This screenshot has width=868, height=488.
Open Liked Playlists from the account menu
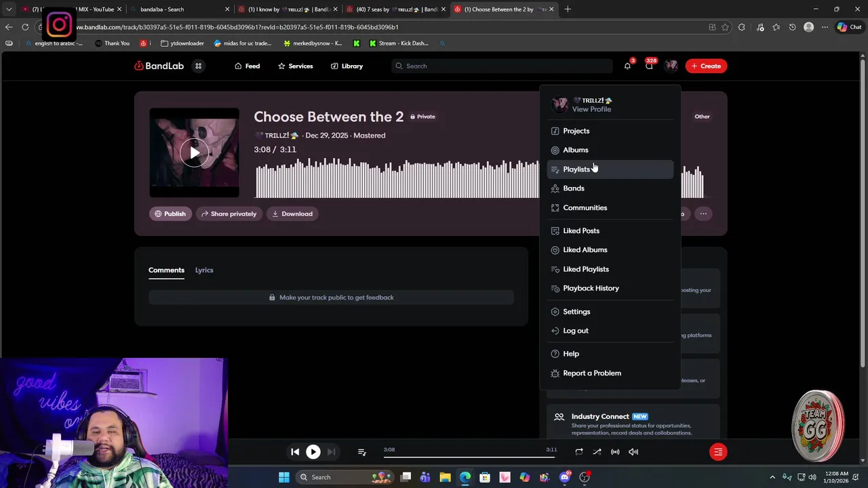point(610,269)
